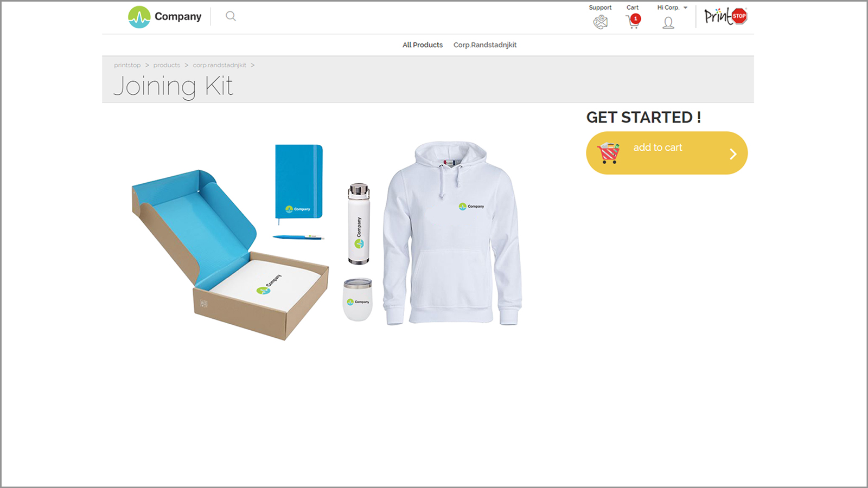The image size is (868, 488).
Task: Go to printstop breadcrumb link
Action: [x=127, y=65]
